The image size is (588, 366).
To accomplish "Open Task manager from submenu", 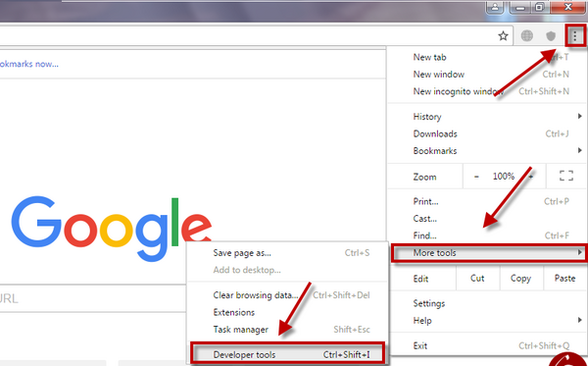I will tap(287, 330).
